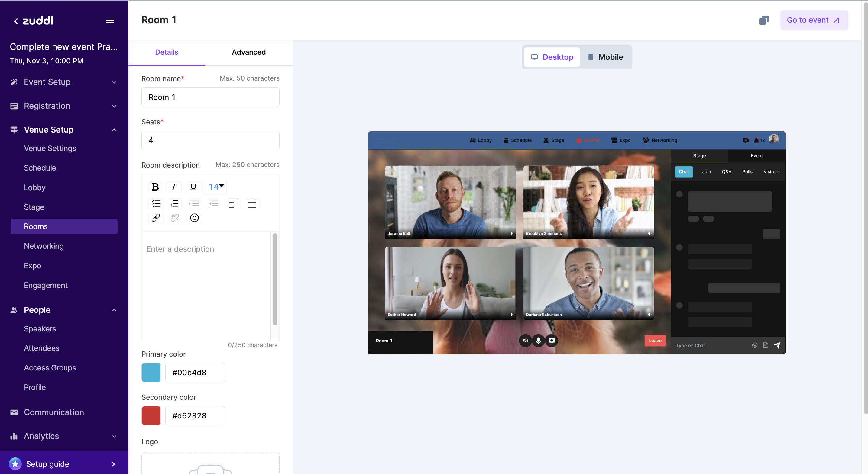Viewport: 868px width, 474px height.
Task: Insert a link with the chain icon
Action: point(156,218)
